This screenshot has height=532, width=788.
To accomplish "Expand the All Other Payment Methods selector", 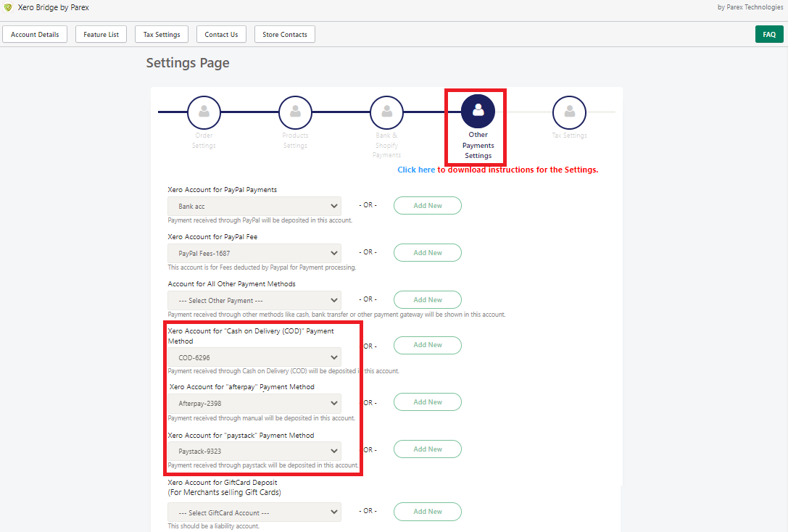I will (x=254, y=299).
